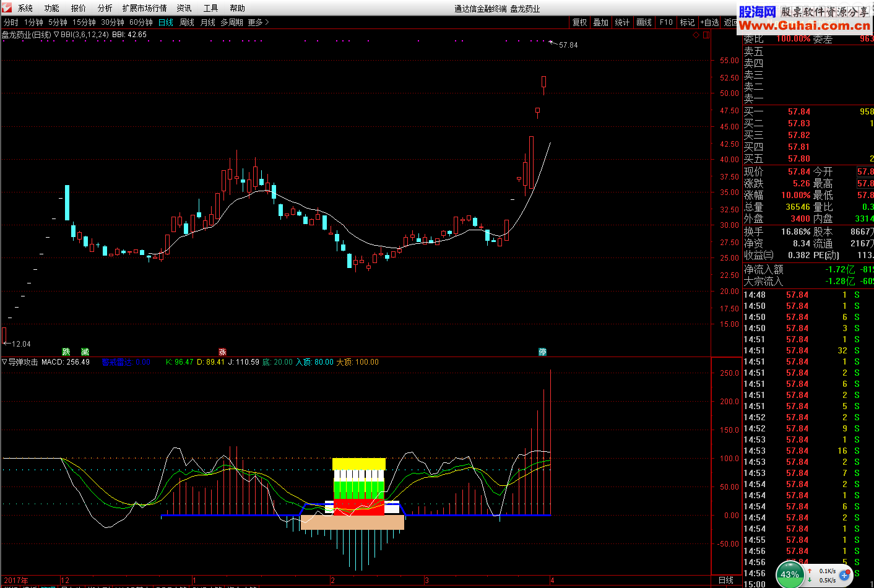The image size is (874, 588).
Task: Click the orange rectangle in the indicator panel
Action: pos(352,522)
